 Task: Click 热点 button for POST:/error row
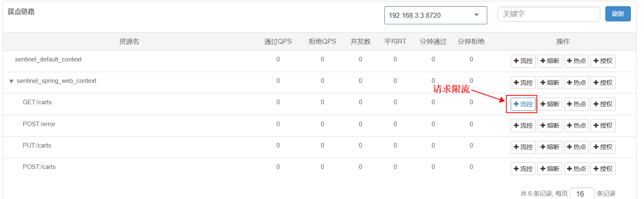[x=576, y=126]
